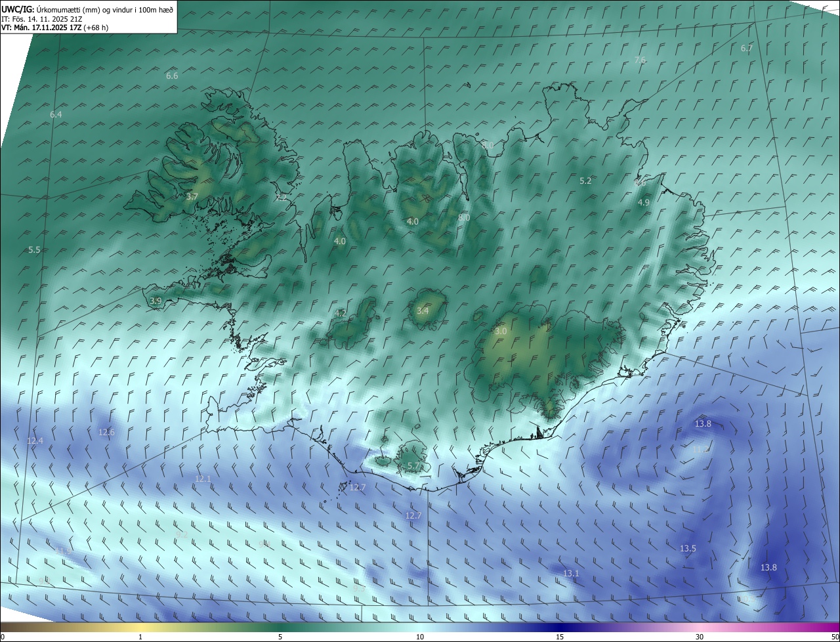Image resolution: width=840 pixels, height=642 pixels.
Task: Click the 12.6 value label
Action: [x=106, y=433]
